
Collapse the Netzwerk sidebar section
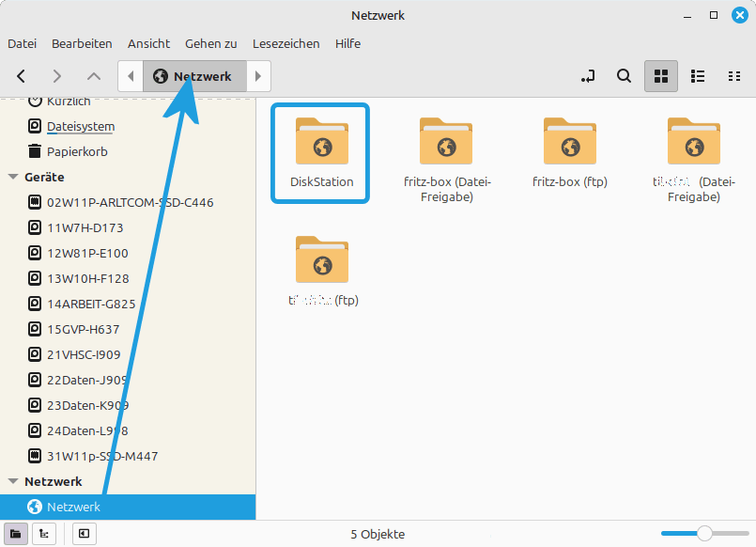tap(13, 481)
